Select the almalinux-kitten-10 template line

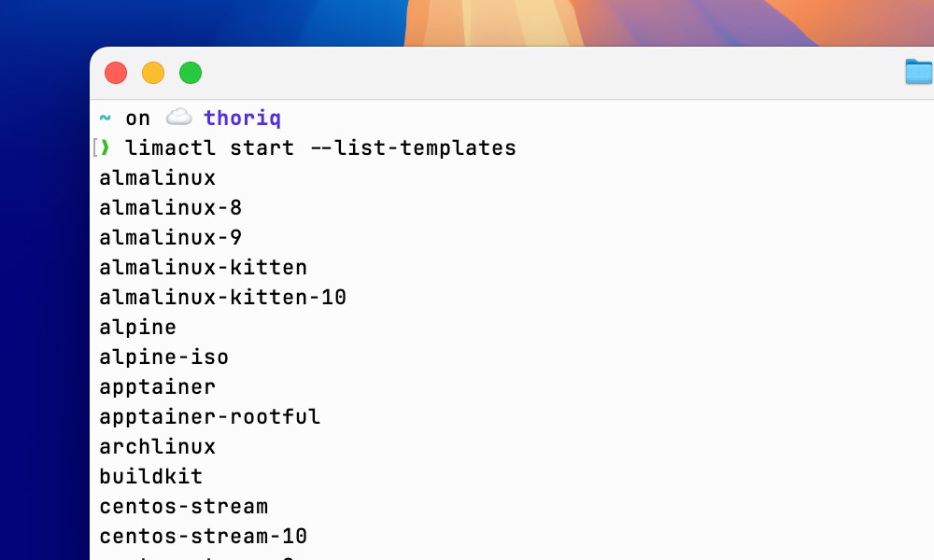tap(223, 297)
